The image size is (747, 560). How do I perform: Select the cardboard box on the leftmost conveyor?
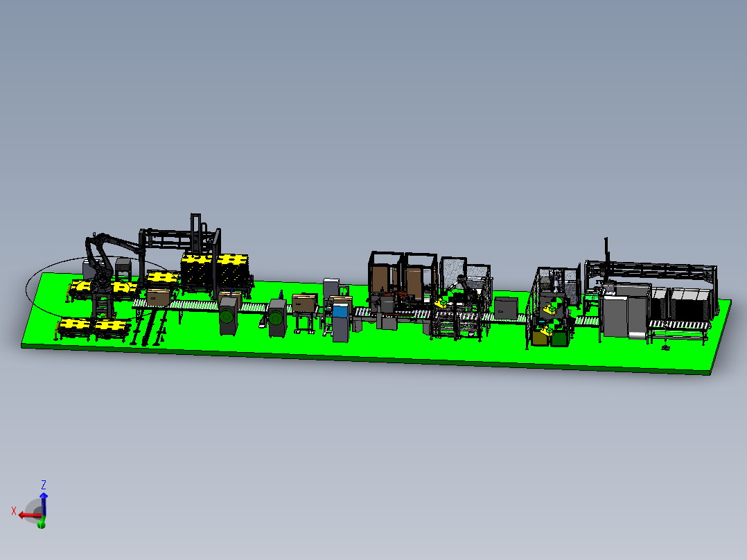(x=158, y=297)
